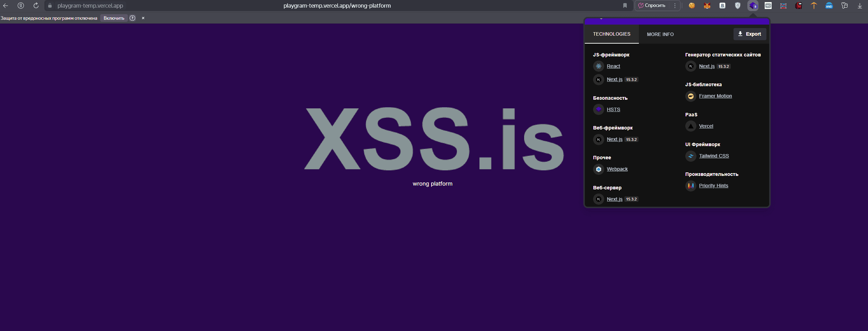Open the blue AND extension
This screenshot has width=868, height=331.
pyautogui.click(x=829, y=6)
